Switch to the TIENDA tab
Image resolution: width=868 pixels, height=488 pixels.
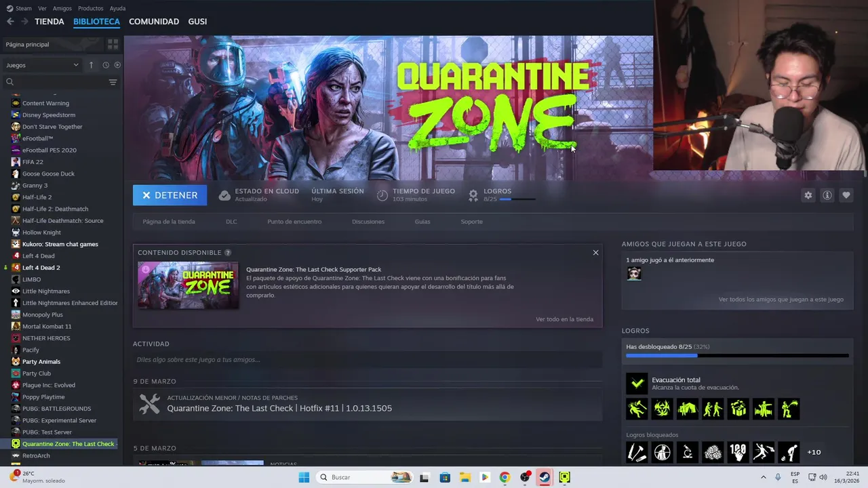tap(50, 22)
